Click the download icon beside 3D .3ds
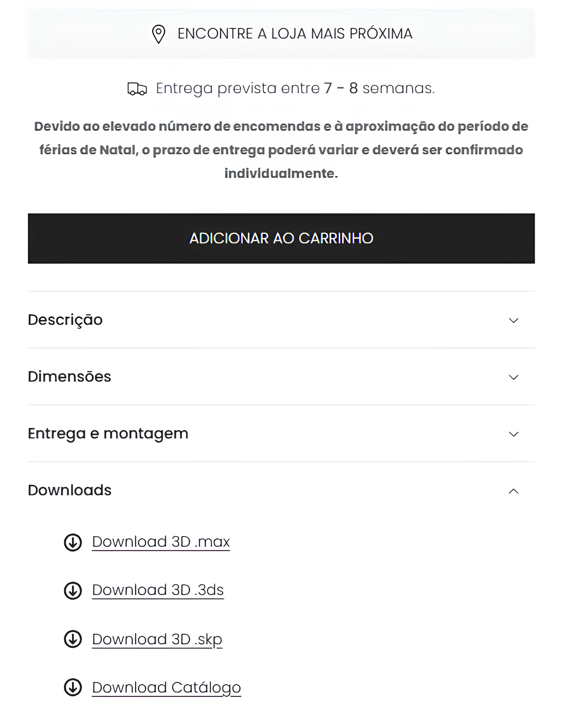The image size is (564, 728). pyautogui.click(x=73, y=591)
